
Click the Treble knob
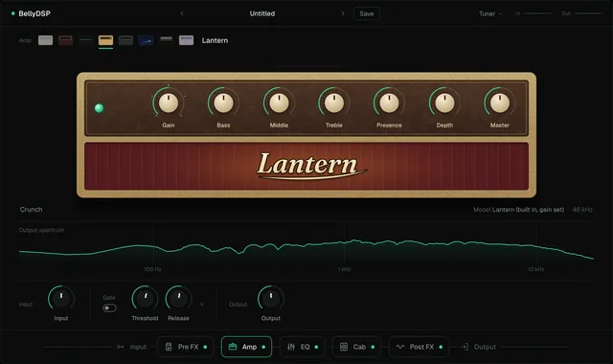[x=334, y=102]
